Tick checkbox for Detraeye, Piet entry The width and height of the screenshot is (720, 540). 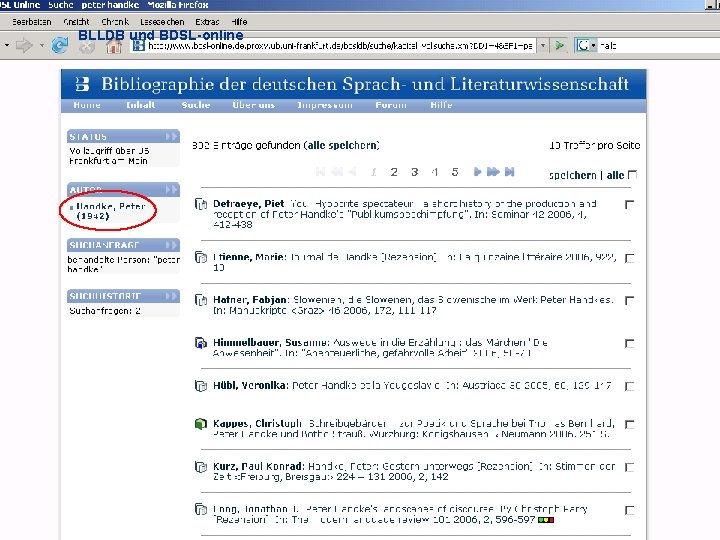(630, 204)
